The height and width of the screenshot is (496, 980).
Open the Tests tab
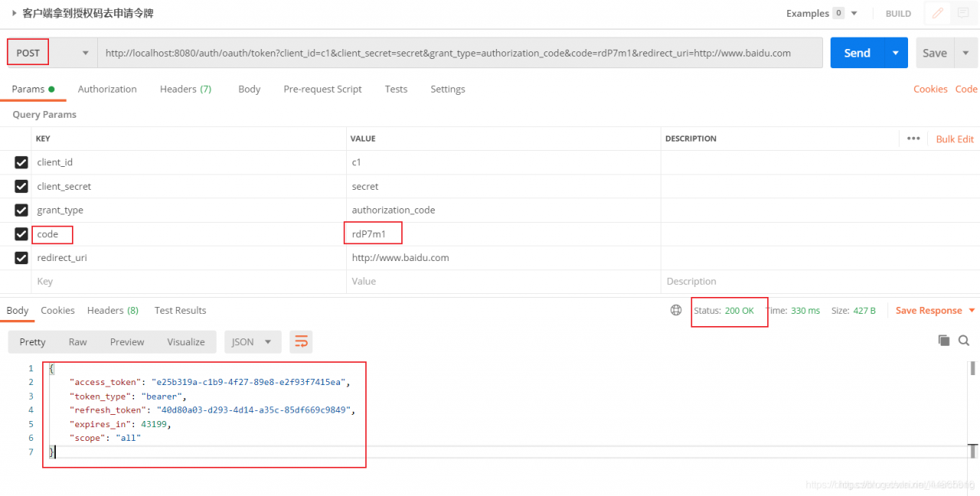pyautogui.click(x=396, y=89)
